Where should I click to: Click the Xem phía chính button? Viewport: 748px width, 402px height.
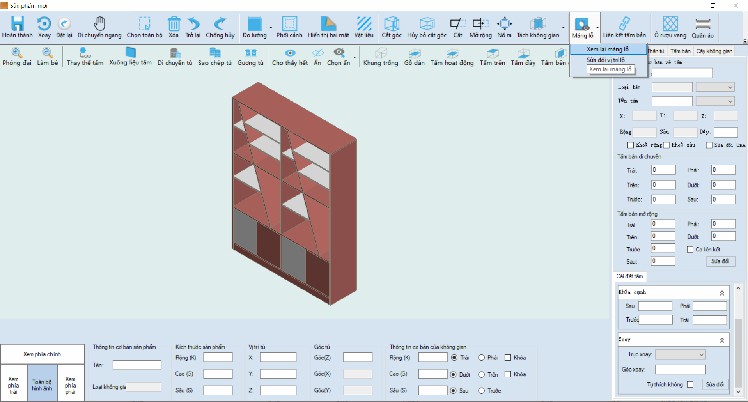coord(42,354)
